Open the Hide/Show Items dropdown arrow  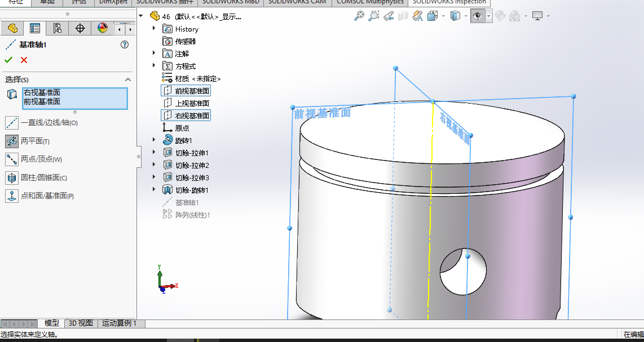488,16
